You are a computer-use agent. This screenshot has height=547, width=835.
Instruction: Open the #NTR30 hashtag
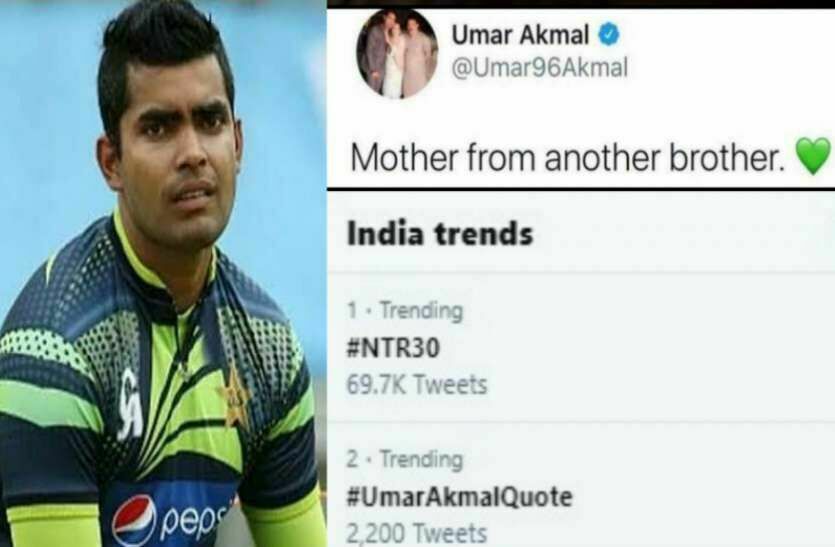(x=393, y=348)
